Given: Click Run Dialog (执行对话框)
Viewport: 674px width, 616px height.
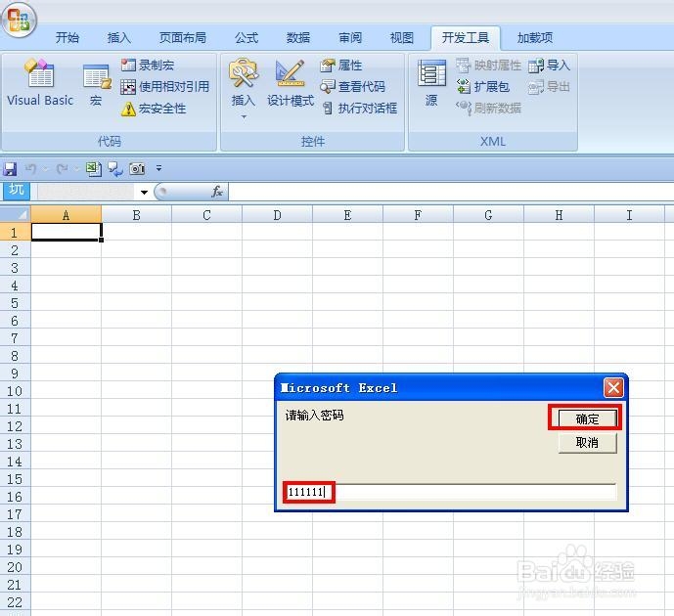Looking at the screenshot, I should click(x=360, y=109).
